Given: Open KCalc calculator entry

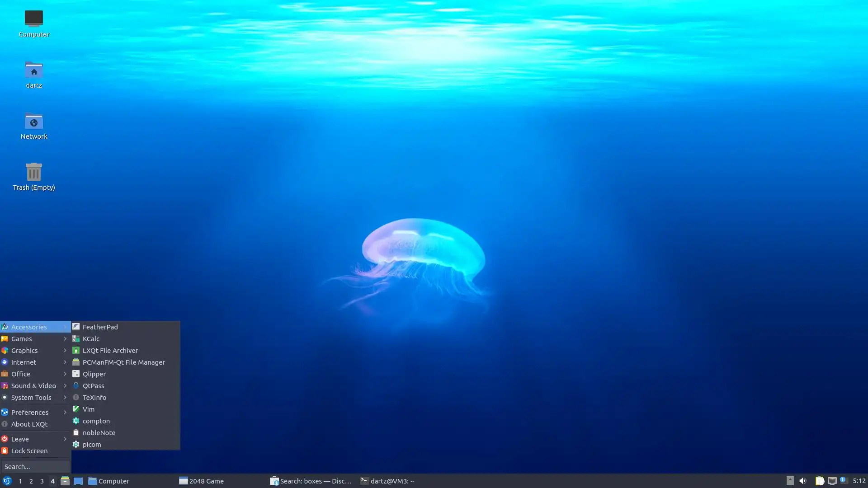Looking at the screenshot, I should tap(91, 338).
